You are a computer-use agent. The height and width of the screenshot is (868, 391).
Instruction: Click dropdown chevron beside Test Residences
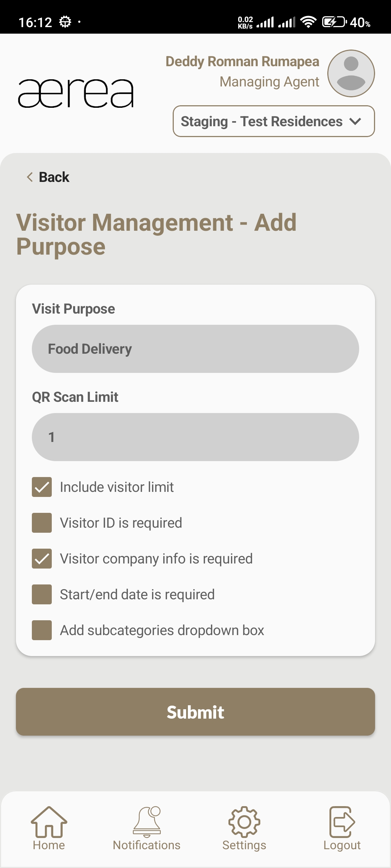[356, 122]
